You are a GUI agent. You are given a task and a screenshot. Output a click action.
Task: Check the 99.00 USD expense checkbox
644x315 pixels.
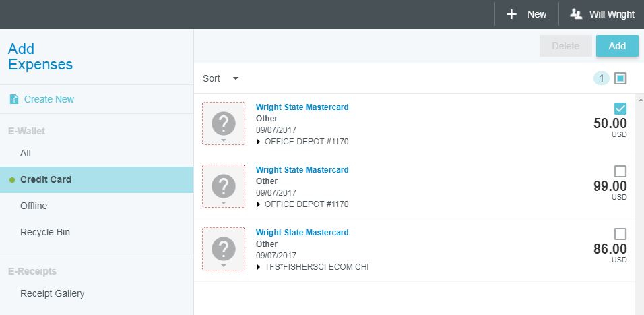[620, 171]
